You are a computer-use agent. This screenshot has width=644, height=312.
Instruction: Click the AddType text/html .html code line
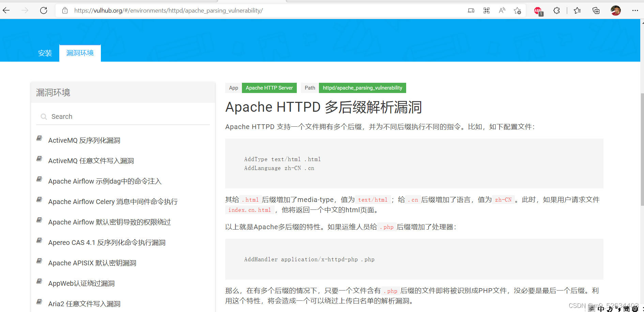pyautogui.click(x=282, y=159)
